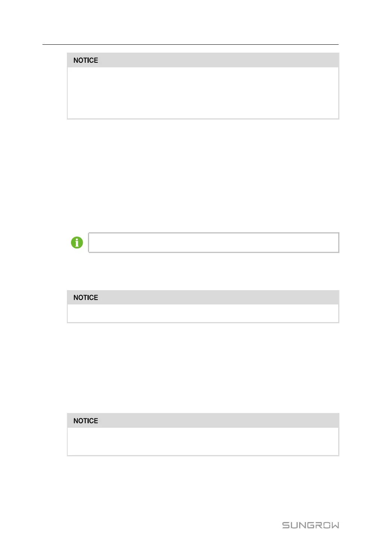Click inside the top notice's white body
The height and width of the screenshot is (554, 392).
pos(203,93)
